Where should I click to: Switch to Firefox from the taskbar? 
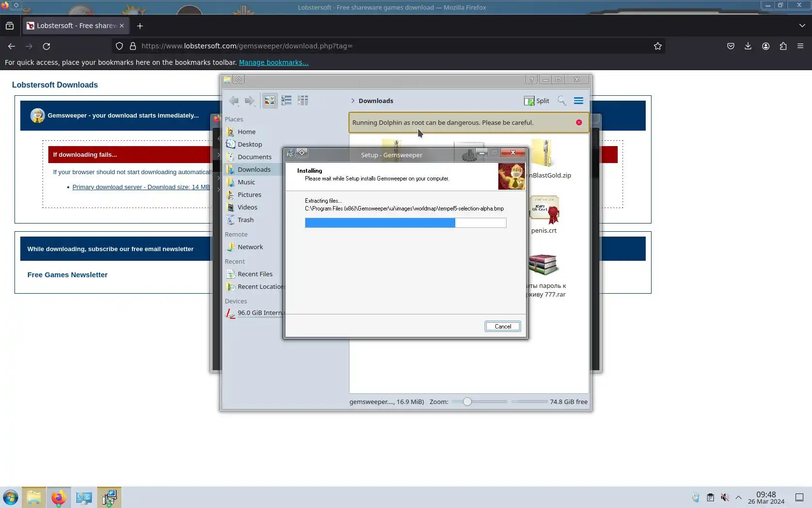(58, 497)
